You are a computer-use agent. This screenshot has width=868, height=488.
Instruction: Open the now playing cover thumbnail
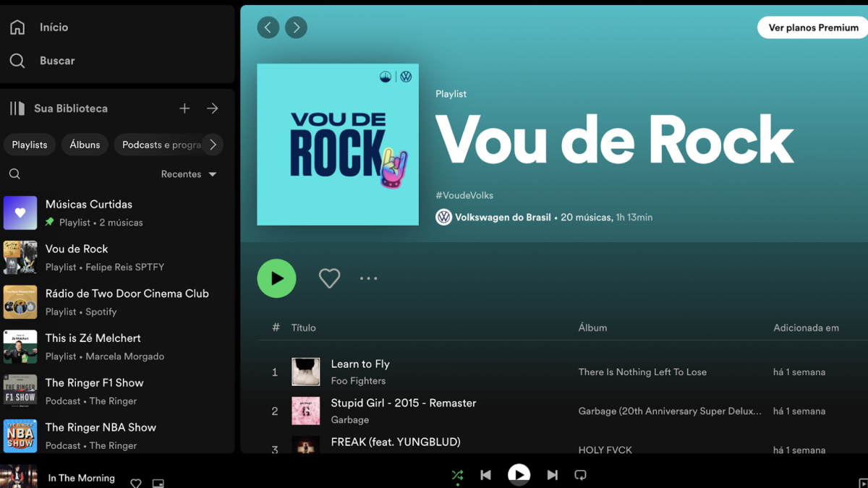[x=19, y=477]
